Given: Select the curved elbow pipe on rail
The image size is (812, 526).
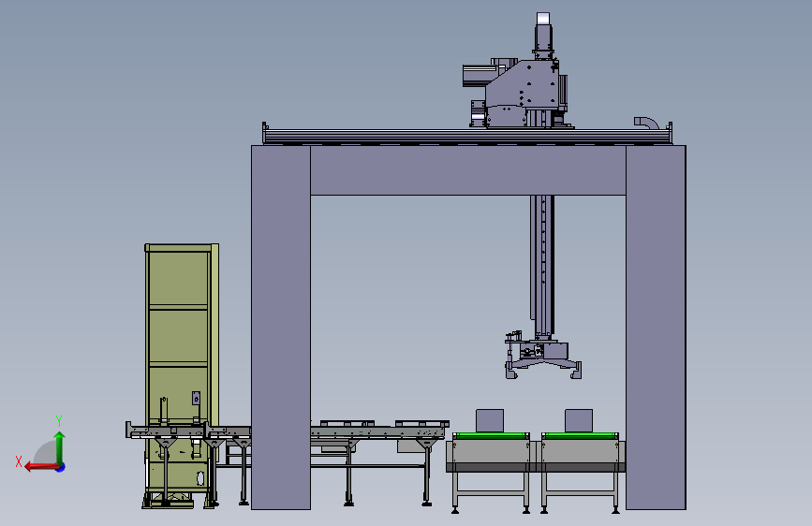Looking at the screenshot, I should [x=646, y=123].
